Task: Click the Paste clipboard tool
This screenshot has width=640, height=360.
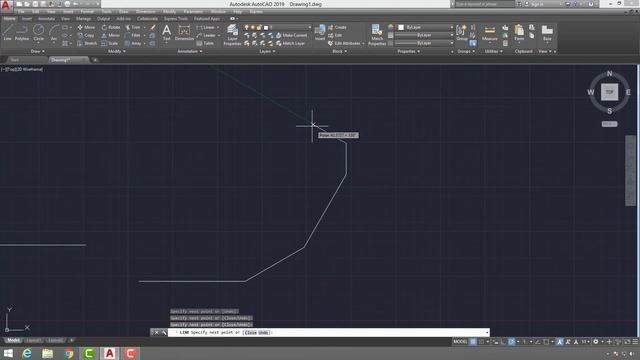Action: [x=519, y=33]
